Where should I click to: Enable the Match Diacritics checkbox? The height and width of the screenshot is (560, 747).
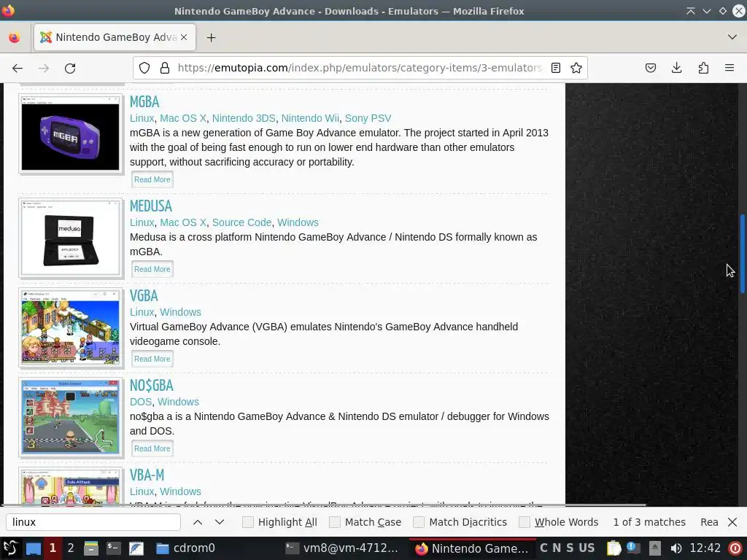coord(419,522)
